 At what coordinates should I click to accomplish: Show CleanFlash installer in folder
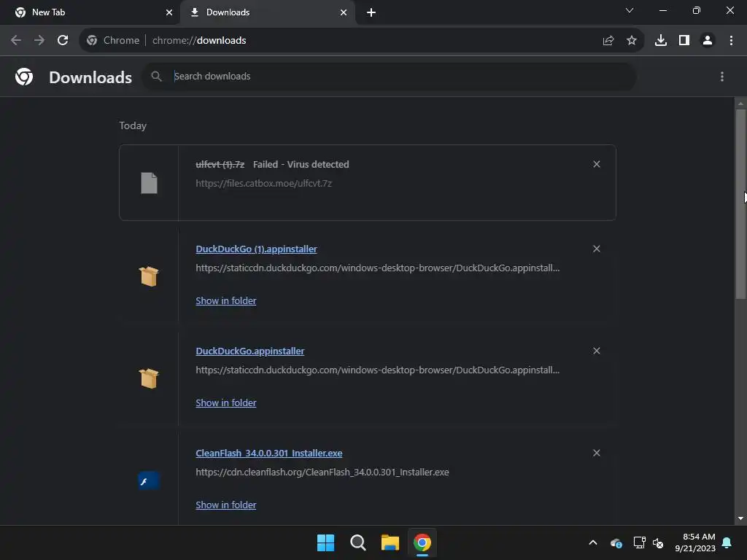pyautogui.click(x=226, y=505)
